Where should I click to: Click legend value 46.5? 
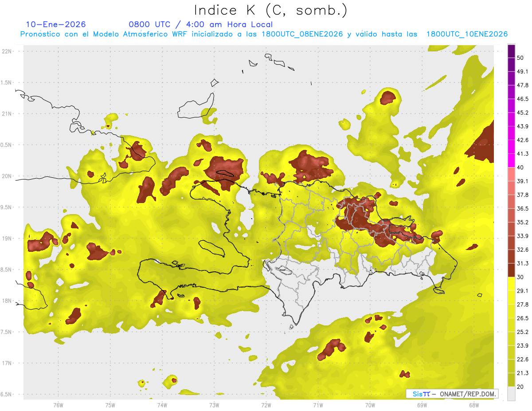[523, 99]
